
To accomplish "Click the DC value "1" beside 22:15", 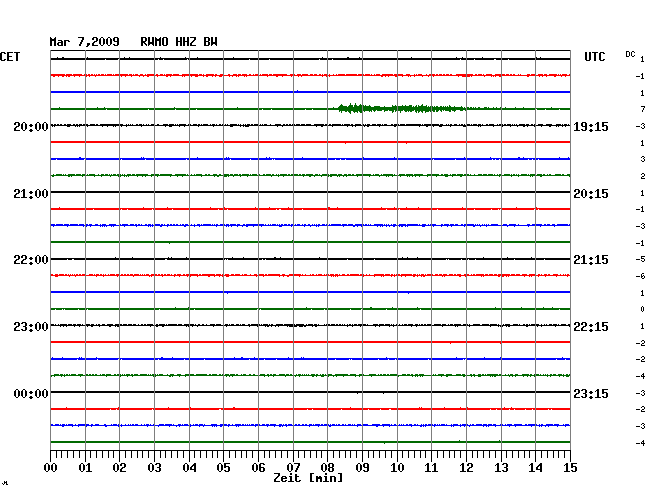I will [643, 326].
